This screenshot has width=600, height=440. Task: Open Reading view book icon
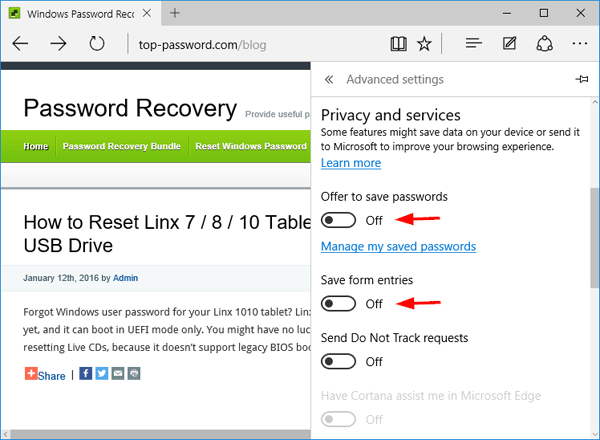pos(398,44)
